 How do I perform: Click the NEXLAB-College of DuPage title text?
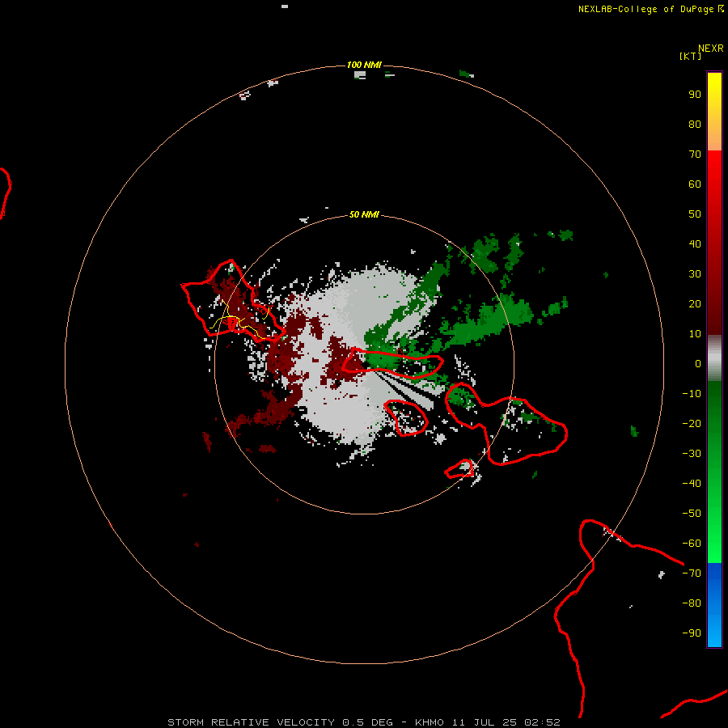pyautogui.click(x=646, y=9)
